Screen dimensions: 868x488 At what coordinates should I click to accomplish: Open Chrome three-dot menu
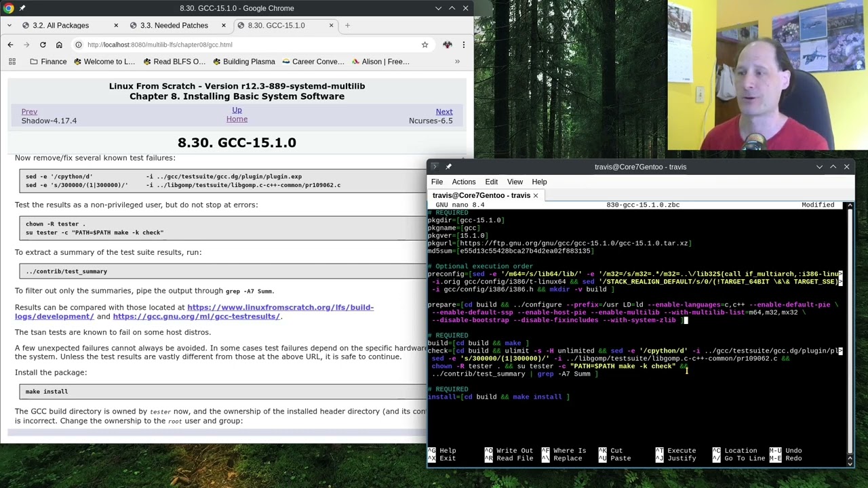point(464,45)
